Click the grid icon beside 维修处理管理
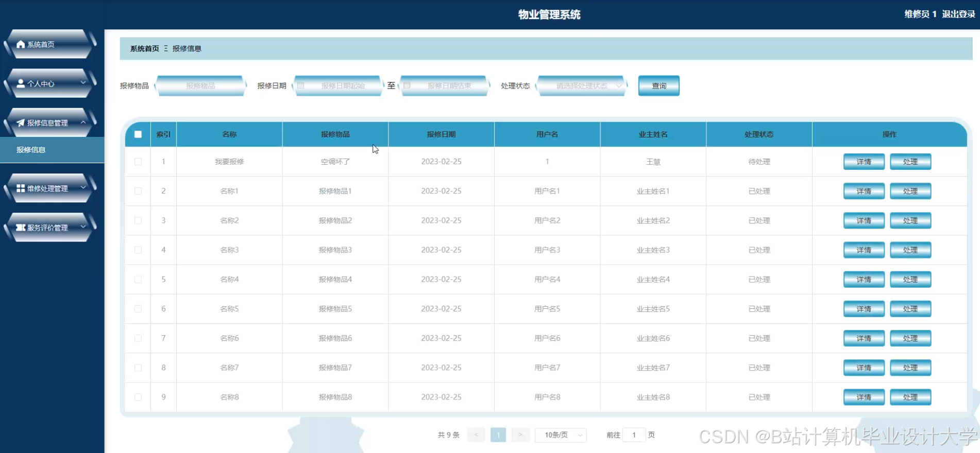Image resolution: width=980 pixels, height=453 pixels. [21, 188]
